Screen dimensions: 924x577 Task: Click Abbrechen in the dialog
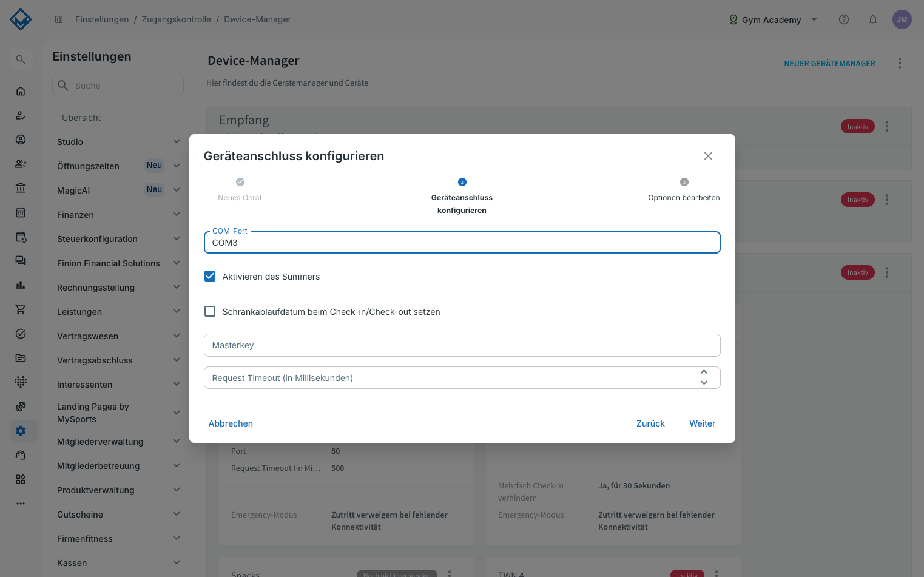coord(231,423)
